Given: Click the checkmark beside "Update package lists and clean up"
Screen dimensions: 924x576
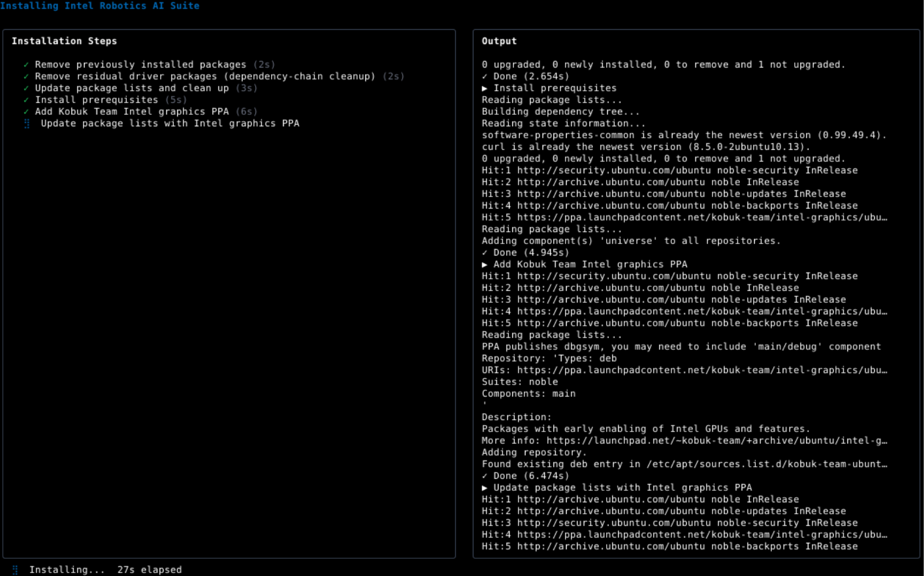Looking at the screenshot, I should click(26, 89).
